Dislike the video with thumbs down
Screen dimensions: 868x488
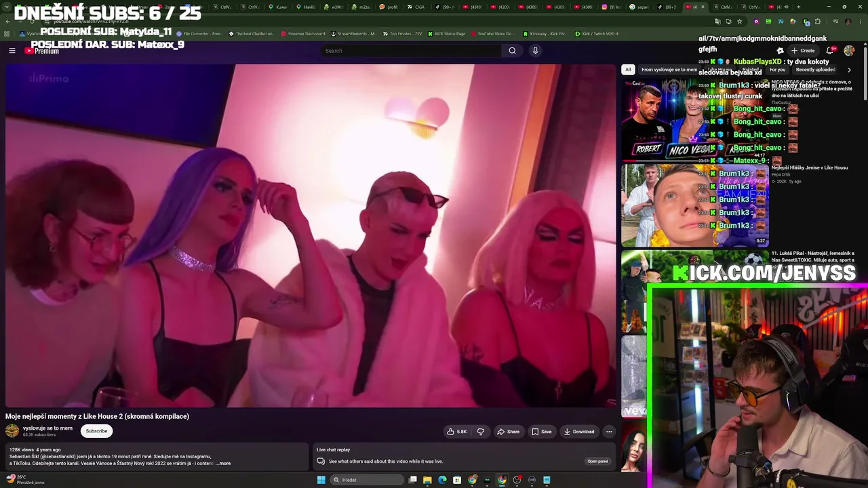pos(481,432)
